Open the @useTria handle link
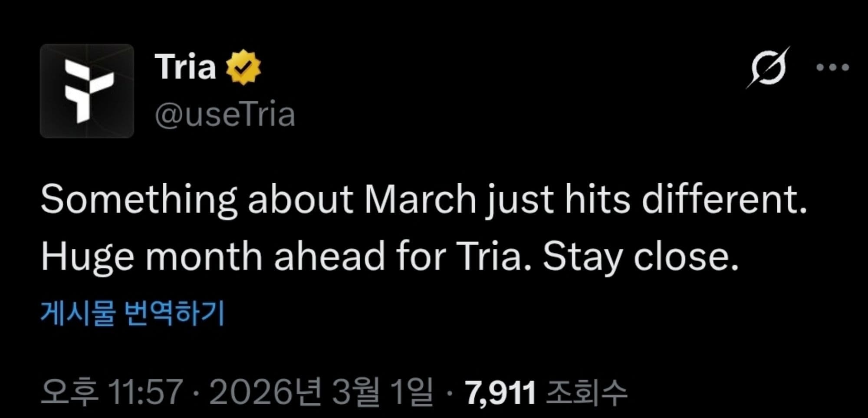This screenshot has height=418, width=868. coord(225,115)
